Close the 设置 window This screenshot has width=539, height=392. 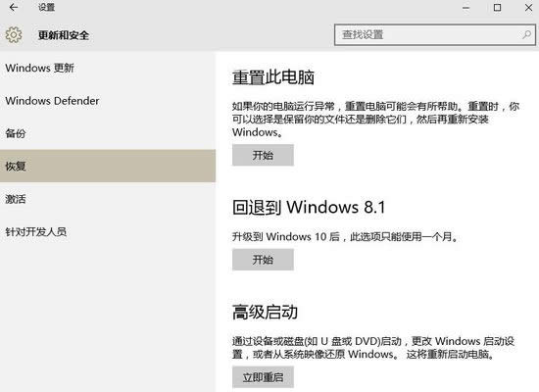pos(528,7)
